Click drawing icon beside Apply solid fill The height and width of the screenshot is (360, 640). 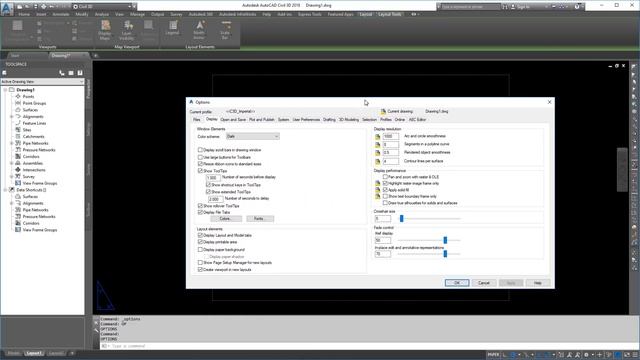(x=378, y=190)
